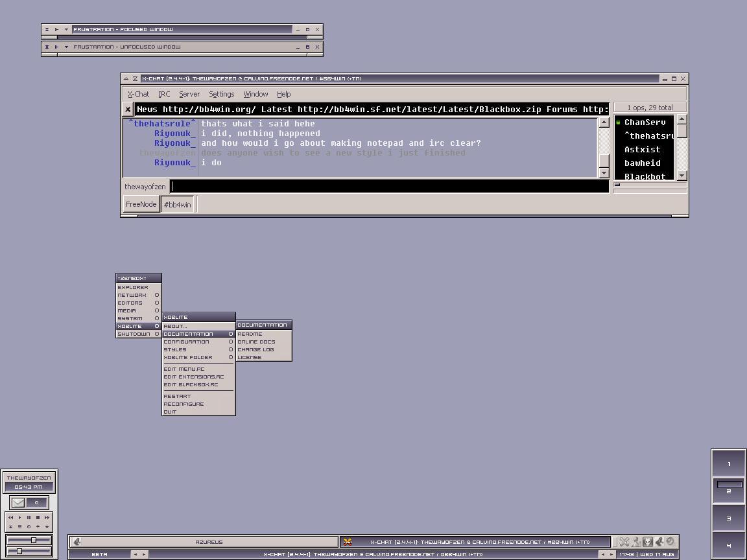The height and width of the screenshot is (560, 747).
Task: Select Blackbot in the user list
Action: (x=645, y=176)
